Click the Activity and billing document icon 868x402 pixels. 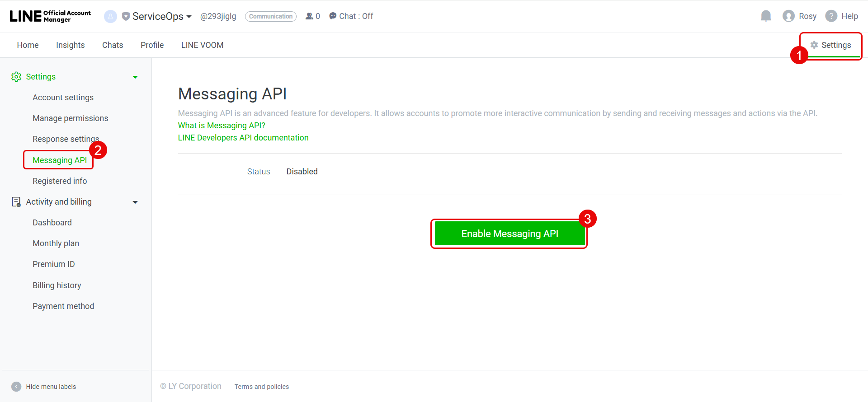coord(16,202)
